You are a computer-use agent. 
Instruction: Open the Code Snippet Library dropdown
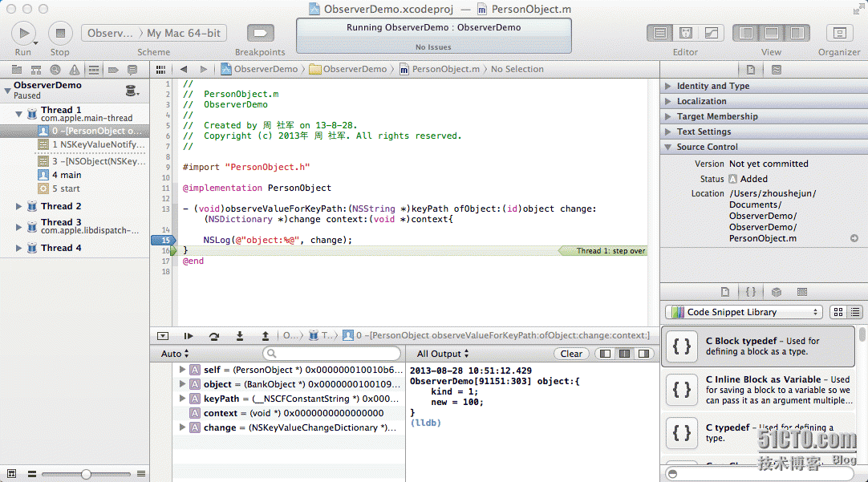[744, 312]
